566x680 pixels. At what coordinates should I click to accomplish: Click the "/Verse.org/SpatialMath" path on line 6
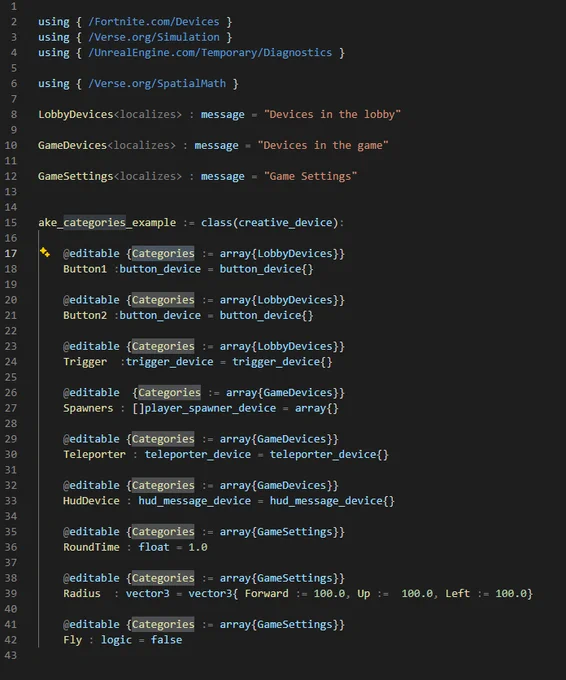point(157,84)
